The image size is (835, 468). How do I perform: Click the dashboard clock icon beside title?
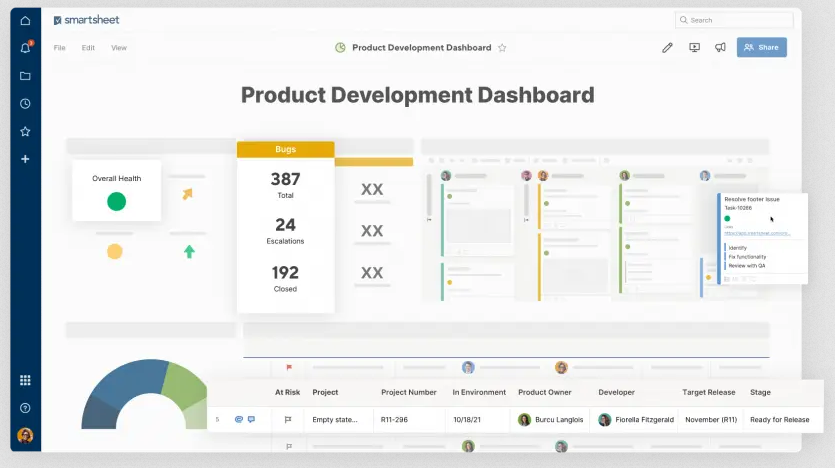[340, 48]
